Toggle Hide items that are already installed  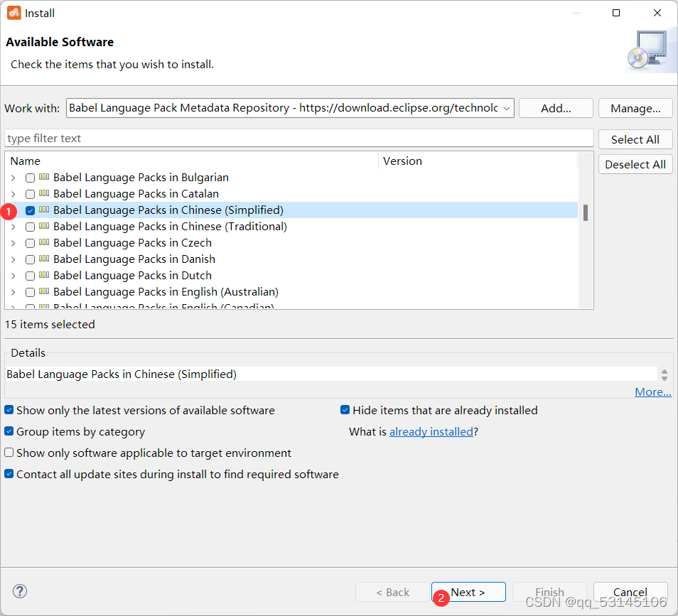tap(345, 410)
